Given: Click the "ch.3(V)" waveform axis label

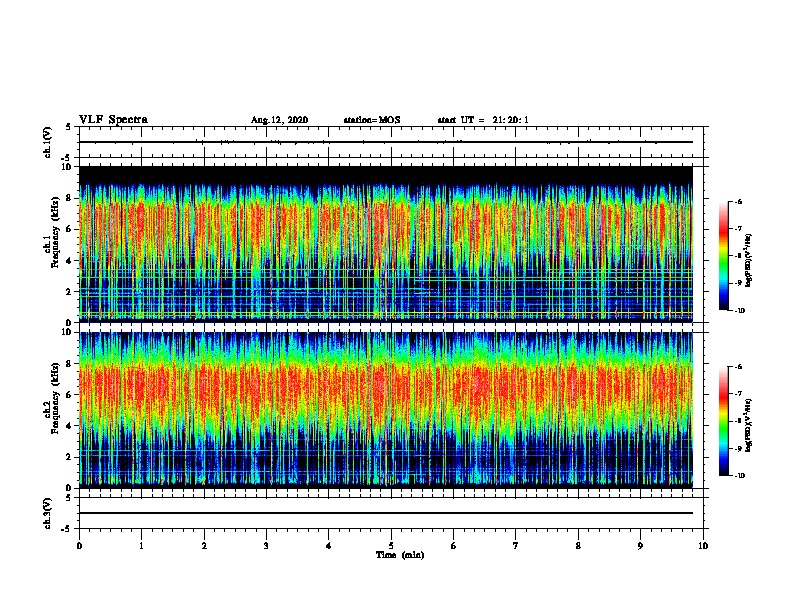Looking at the screenshot, I should (48, 513).
